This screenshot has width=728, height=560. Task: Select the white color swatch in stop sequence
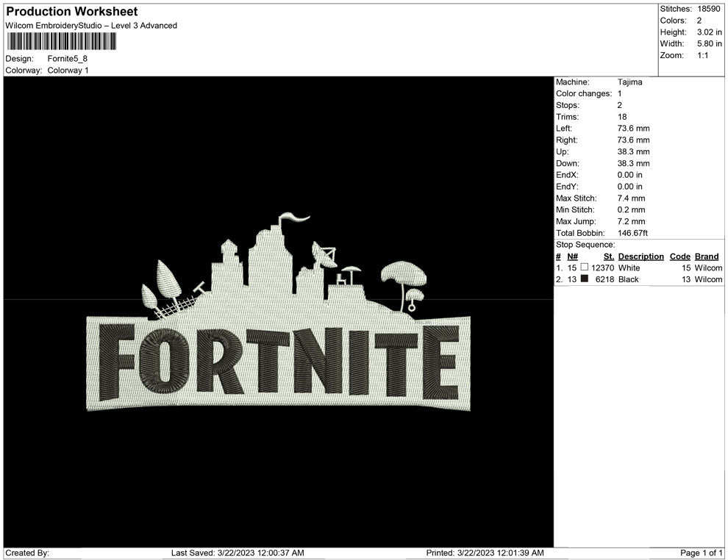pyautogui.click(x=585, y=268)
